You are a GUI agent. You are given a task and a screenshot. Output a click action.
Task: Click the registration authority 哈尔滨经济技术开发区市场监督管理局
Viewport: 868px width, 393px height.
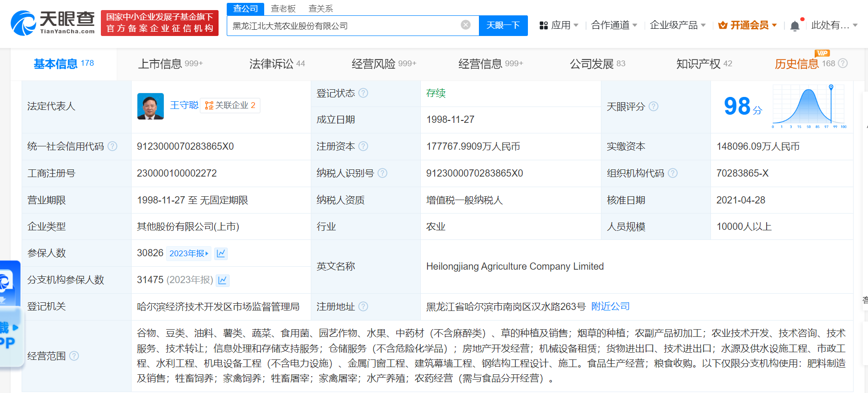(218, 306)
